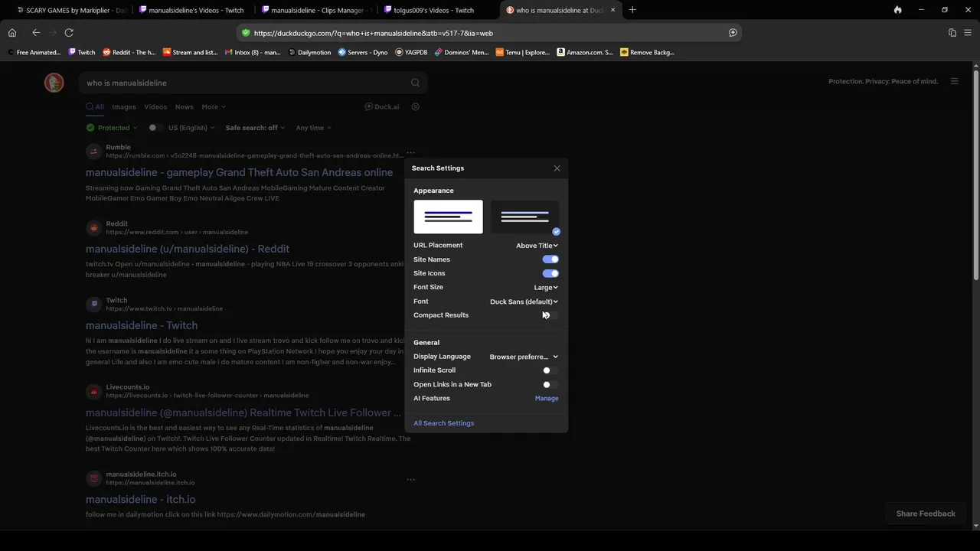Toggle the Infinite Scroll switch
The image size is (980, 551).
(550, 370)
